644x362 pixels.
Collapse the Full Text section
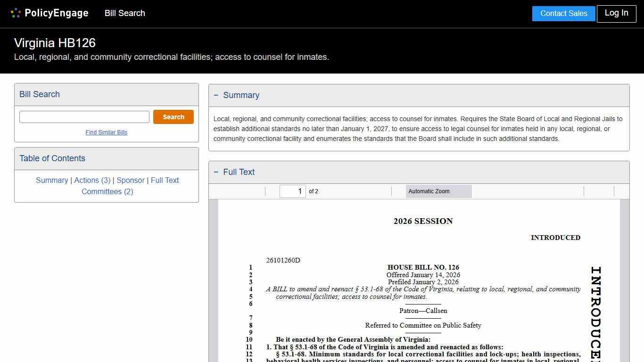click(216, 172)
